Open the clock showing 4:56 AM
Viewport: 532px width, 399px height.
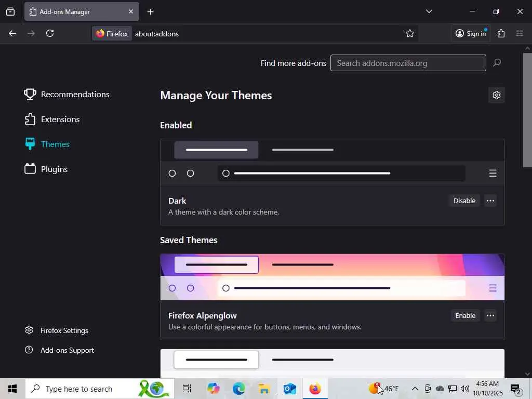[487, 389]
